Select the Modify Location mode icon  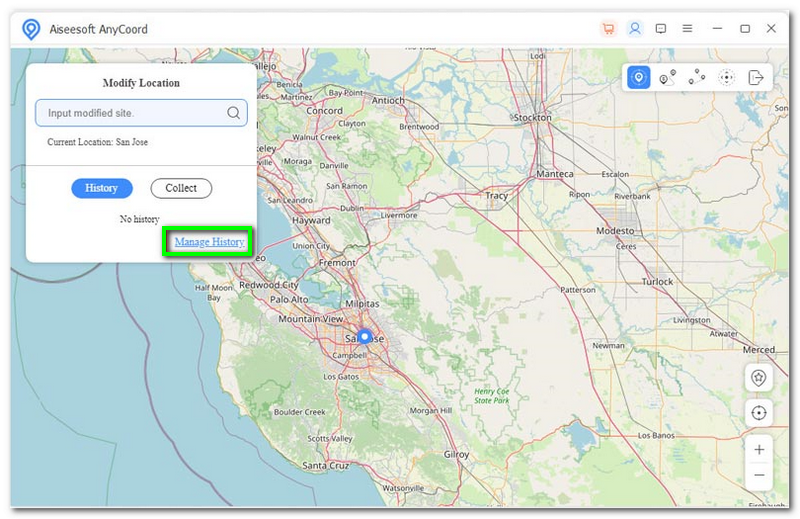click(x=639, y=78)
